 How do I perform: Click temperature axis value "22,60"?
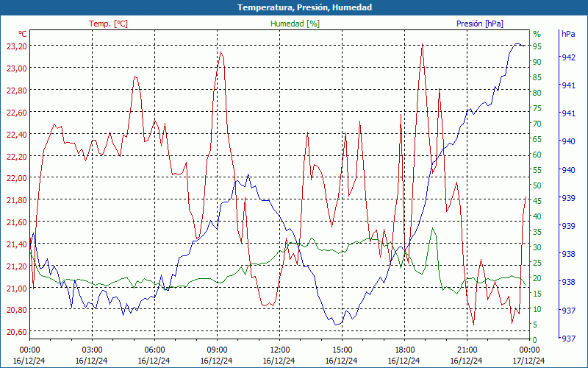click(16, 113)
